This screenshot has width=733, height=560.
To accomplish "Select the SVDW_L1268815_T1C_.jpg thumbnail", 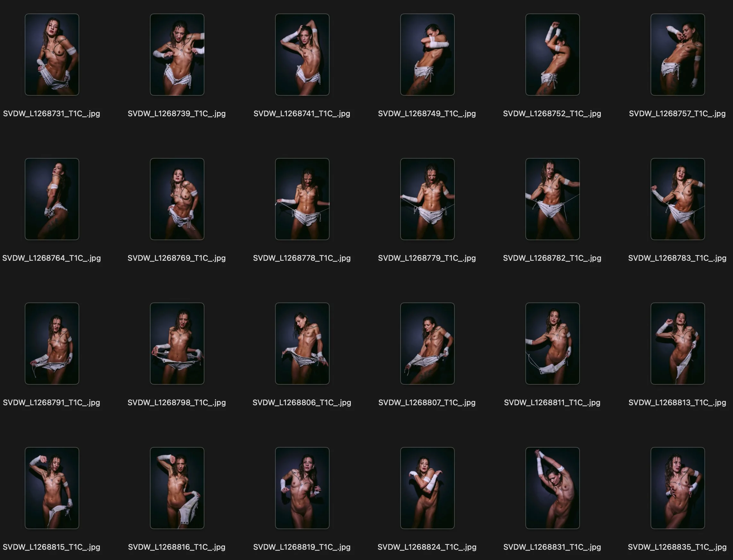I will (52, 488).
